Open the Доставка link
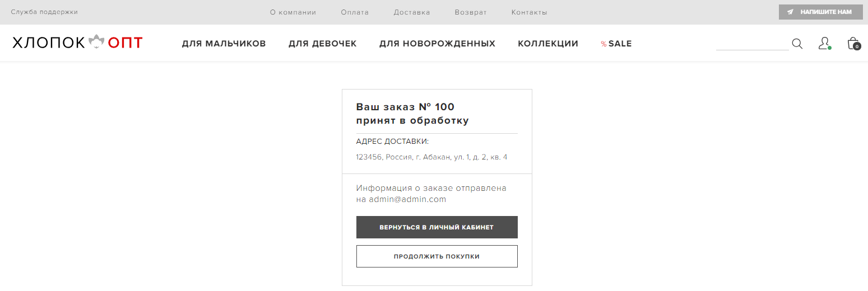Image resolution: width=868 pixels, height=291 pixels. pyautogui.click(x=412, y=12)
